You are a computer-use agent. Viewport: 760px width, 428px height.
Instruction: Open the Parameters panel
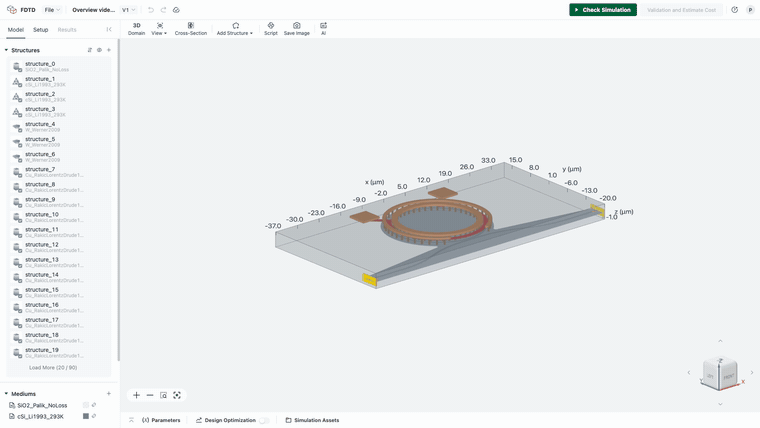(x=161, y=420)
